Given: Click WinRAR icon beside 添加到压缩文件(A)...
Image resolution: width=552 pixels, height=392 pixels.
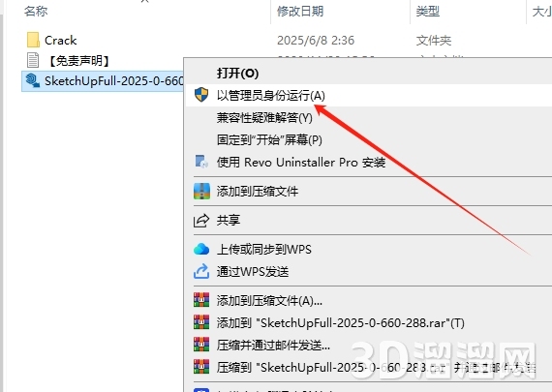Looking at the screenshot, I should 201,300.
